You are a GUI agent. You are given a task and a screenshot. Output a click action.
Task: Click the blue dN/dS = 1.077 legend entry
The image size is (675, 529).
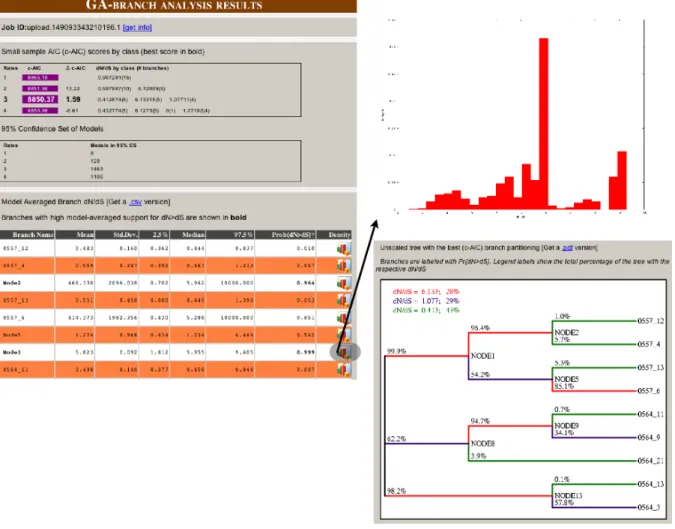click(x=426, y=301)
